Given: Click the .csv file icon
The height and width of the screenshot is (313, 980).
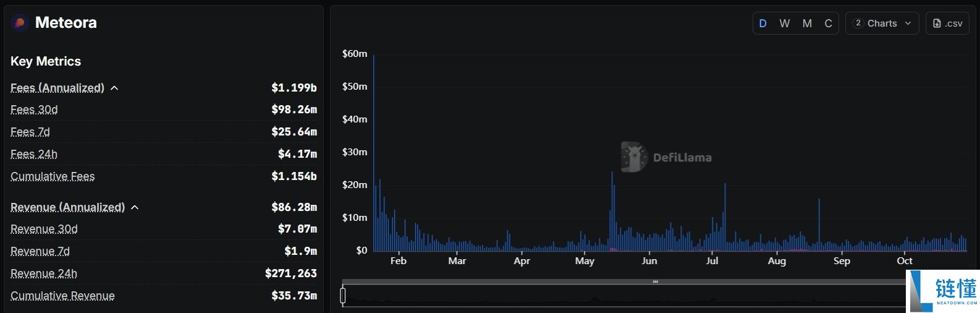Looking at the screenshot, I should [x=937, y=23].
